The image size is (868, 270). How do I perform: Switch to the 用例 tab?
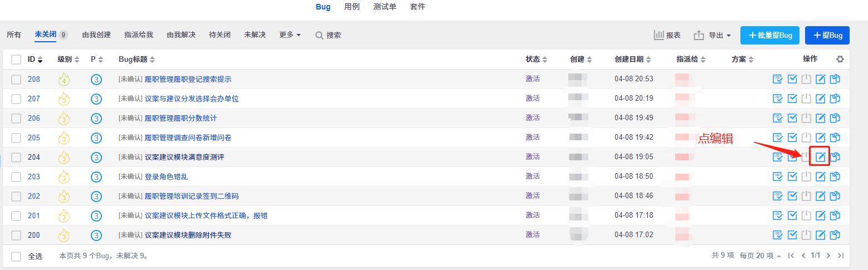(352, 7)
